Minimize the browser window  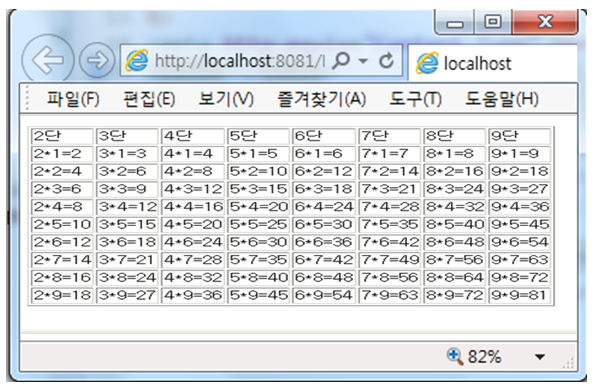point(455,23)
